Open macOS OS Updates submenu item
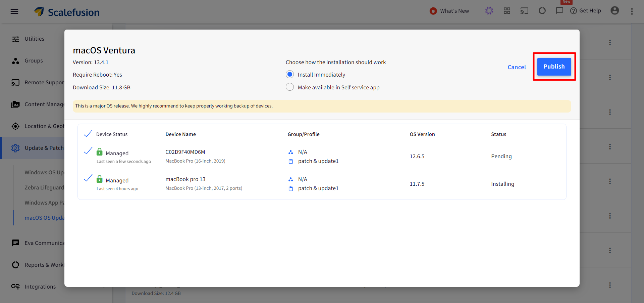 tap(44, 218)
